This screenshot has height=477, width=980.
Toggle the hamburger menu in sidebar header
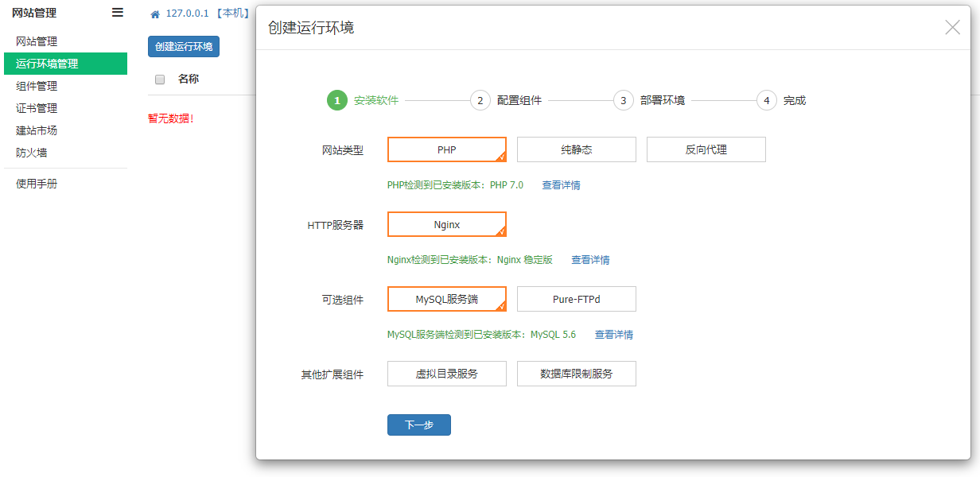pos(118,13)
